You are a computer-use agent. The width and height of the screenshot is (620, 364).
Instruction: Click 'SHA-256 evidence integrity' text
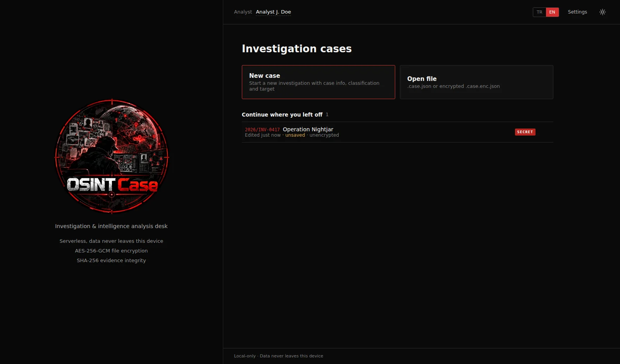[111, 261]
